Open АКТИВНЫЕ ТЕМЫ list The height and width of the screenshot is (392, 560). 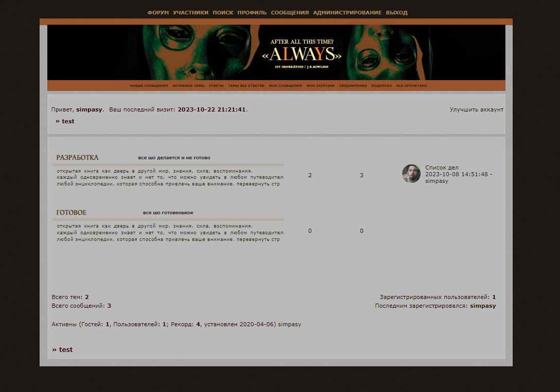pos(188,86)
